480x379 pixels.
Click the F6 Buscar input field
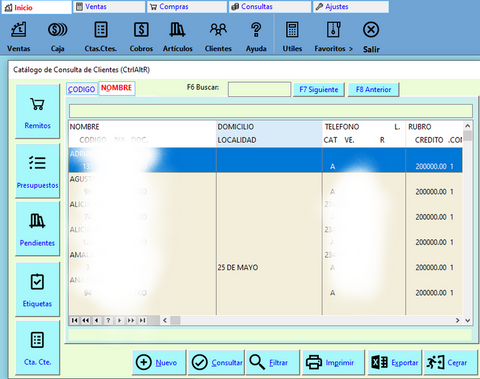259,89
